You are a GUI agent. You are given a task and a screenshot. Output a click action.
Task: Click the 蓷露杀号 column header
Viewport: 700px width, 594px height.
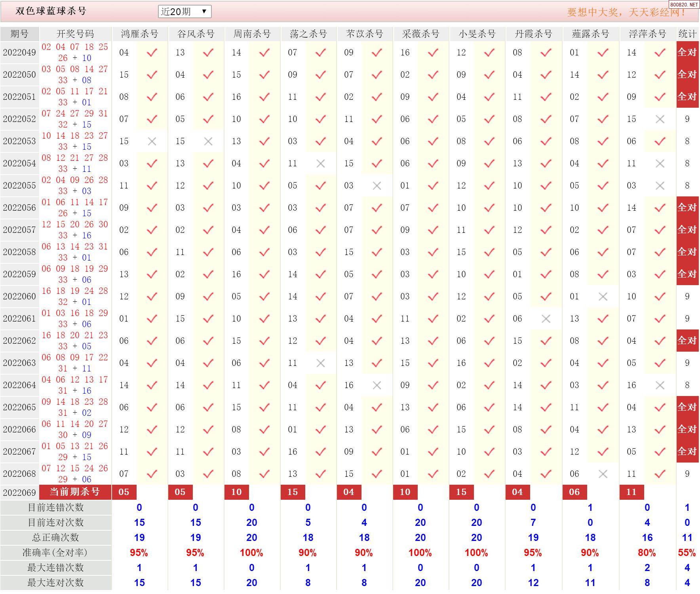[590, 34]
